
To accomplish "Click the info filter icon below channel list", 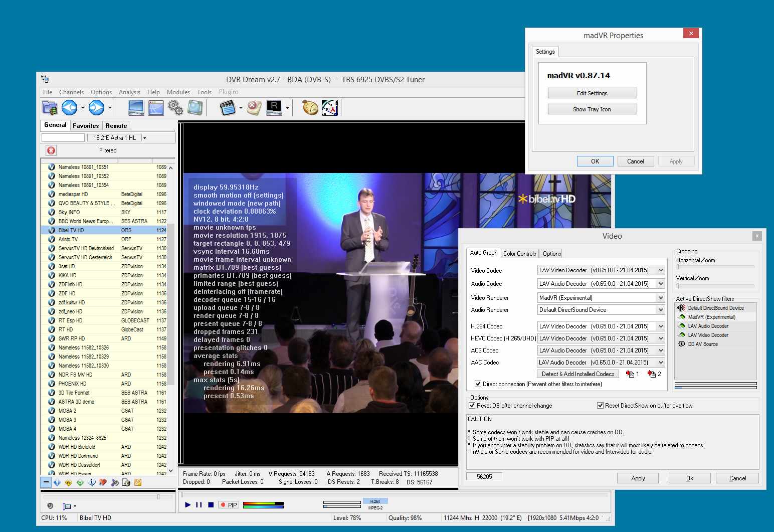I will [92, 482].
